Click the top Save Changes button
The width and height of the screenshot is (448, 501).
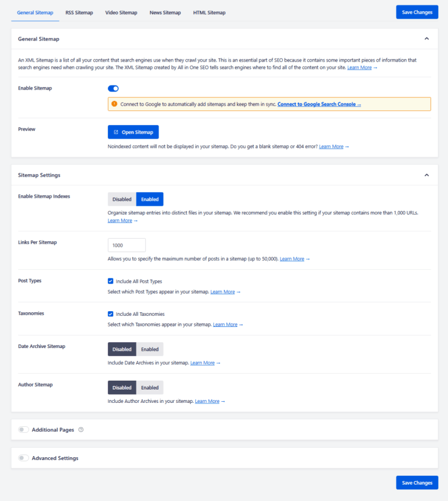[416, 12]
